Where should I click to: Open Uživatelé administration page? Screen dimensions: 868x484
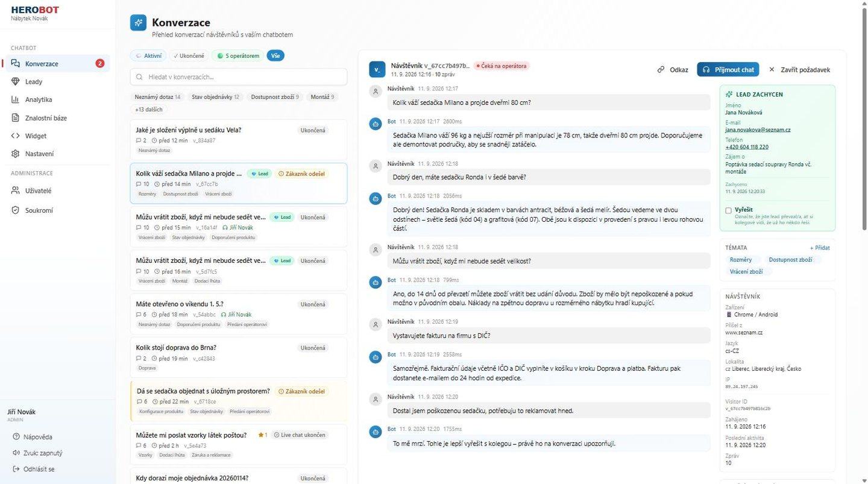(58, 190)
